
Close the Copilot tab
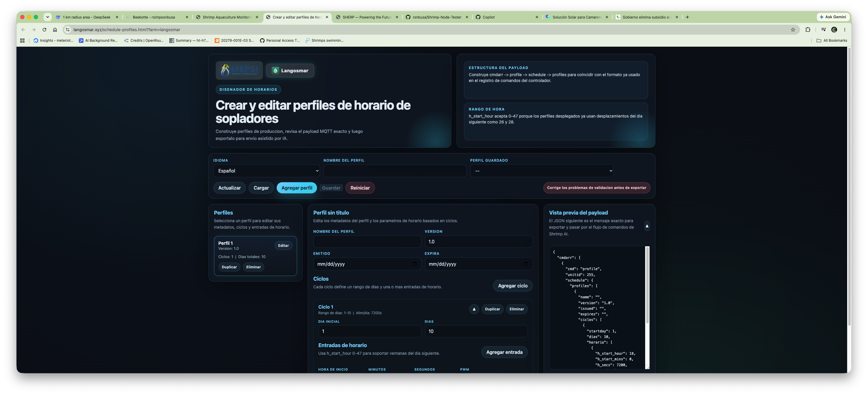pyautogui.click(x=537, y=17)
